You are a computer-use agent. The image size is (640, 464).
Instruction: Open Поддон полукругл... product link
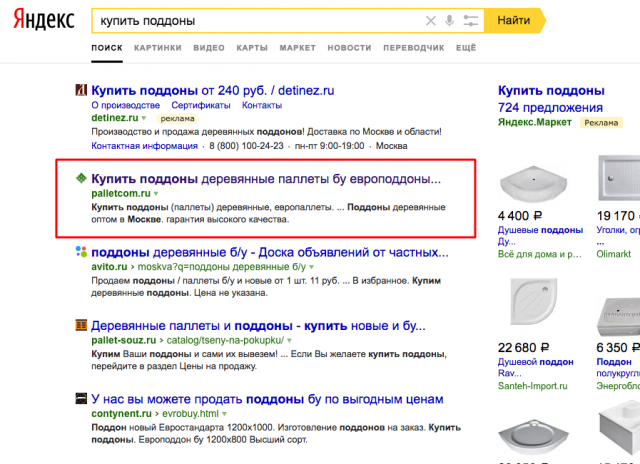click(x=618, y=368)
